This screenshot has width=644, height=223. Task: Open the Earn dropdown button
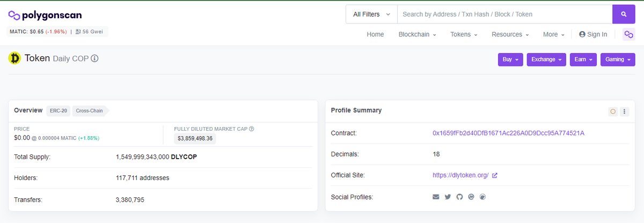583,60
